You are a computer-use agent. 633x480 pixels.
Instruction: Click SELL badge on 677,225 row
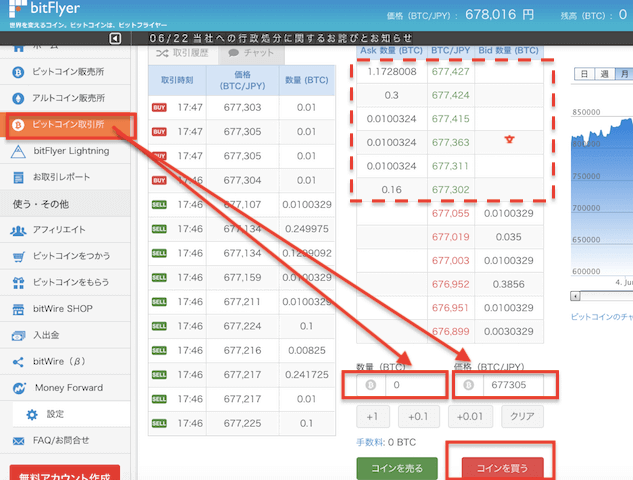[159, 423]
